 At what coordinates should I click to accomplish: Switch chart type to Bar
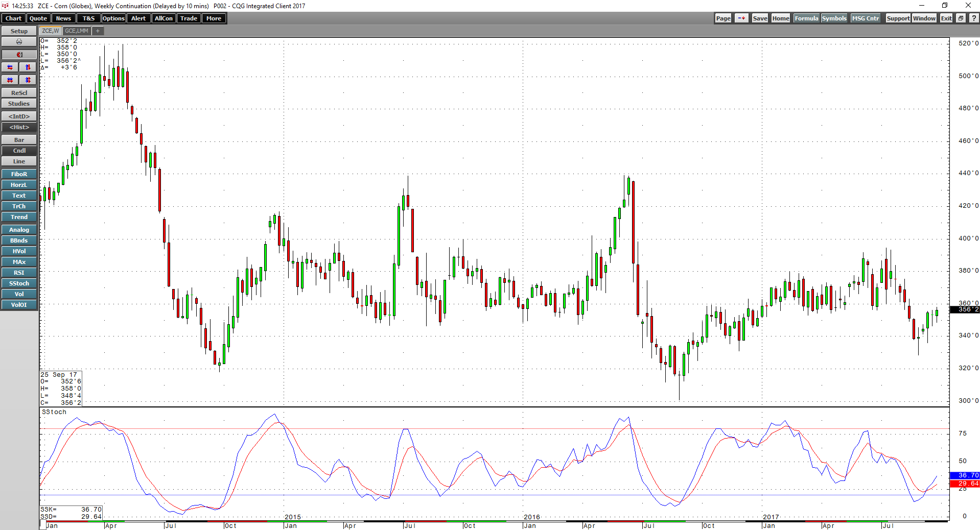click(x=19, y=140)
